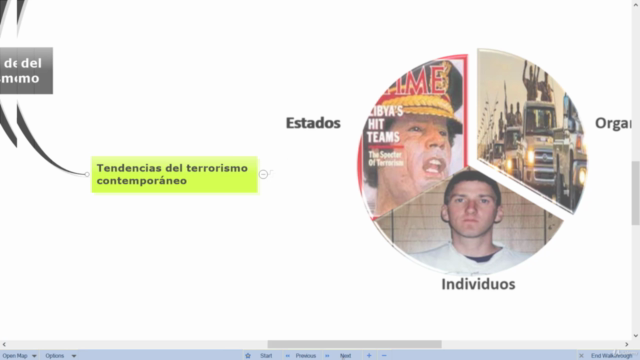
Task: Click the vertical scrollbar thumb
Action: (x=636, y=193)
